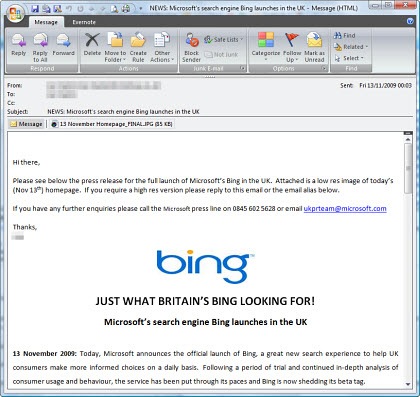The height and width of the screenshot is (397, 420).
Task: Click the 'Thanks,' sign-off text
Action: pos(25,227)
